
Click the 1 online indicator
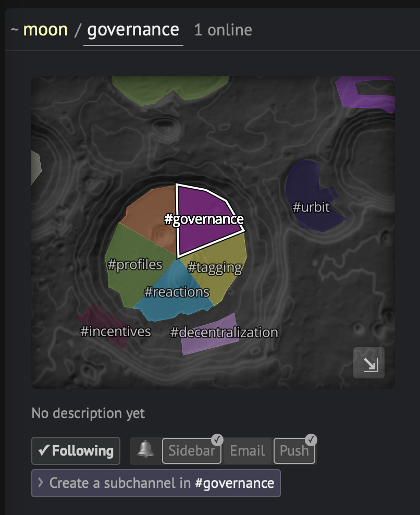(x=224, y=30)
